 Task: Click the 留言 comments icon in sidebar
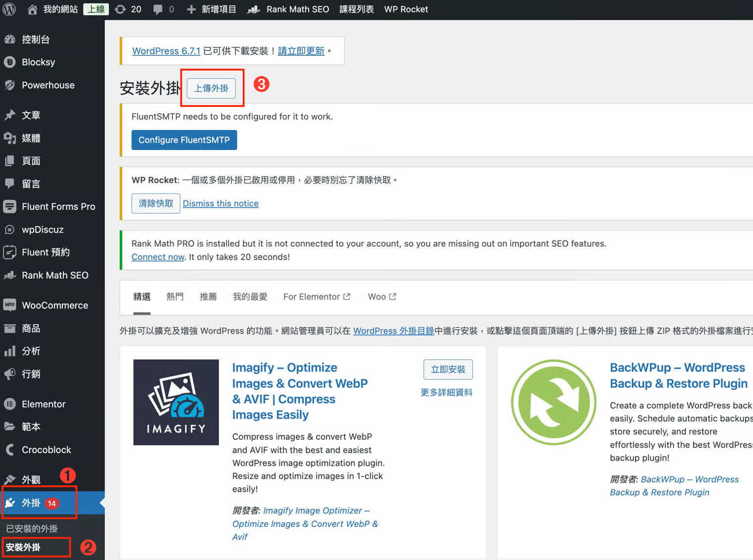point(10,184)
